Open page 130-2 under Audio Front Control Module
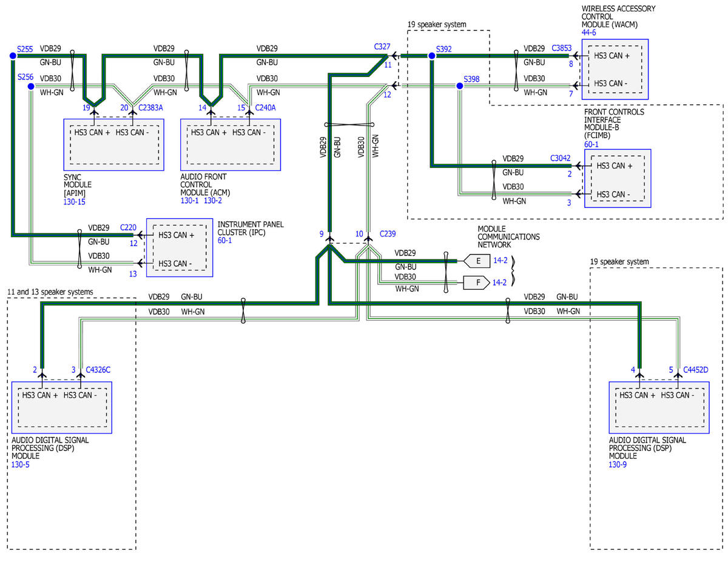Viewport: 728px width, 562px height. (214, 201)
